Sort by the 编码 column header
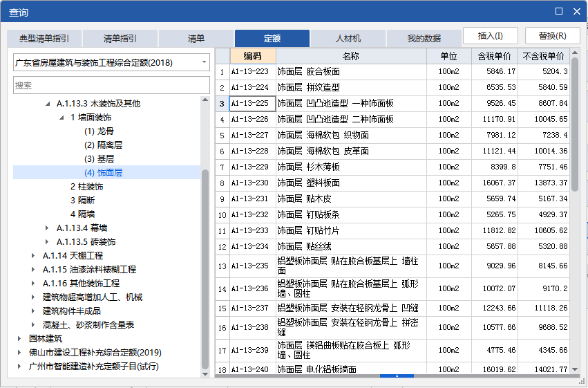Viewport: 588px width, 388px height. [x=253, y=56]
